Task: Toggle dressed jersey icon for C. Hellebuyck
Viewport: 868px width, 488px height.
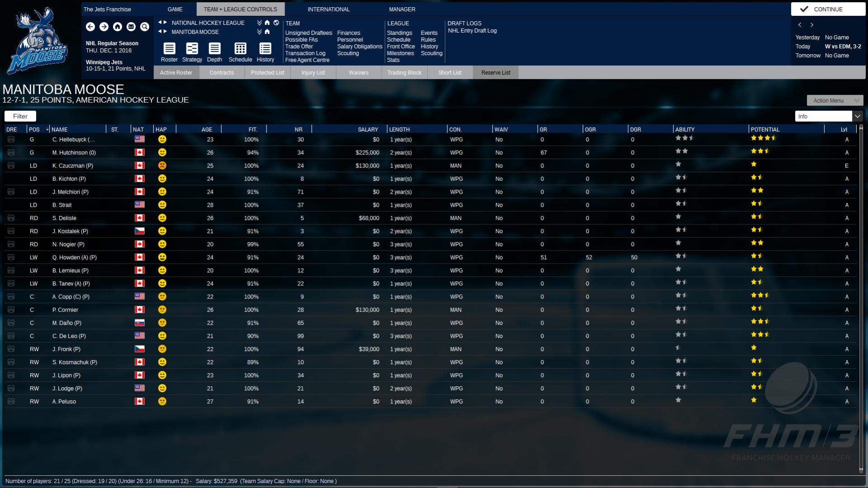Action: point(11,139)
